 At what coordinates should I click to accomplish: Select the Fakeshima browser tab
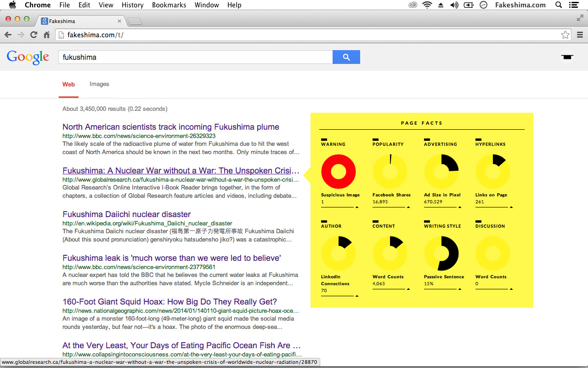click(81, 21)
